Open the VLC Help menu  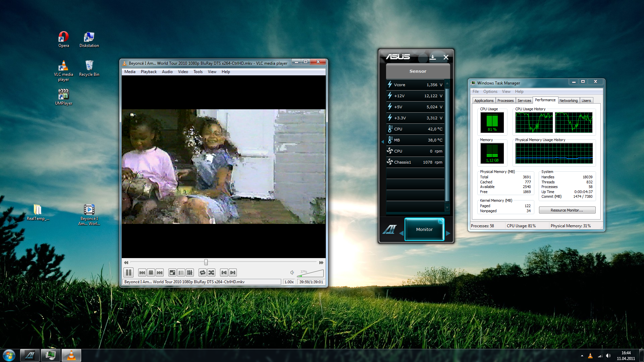[x=226, y=72]
